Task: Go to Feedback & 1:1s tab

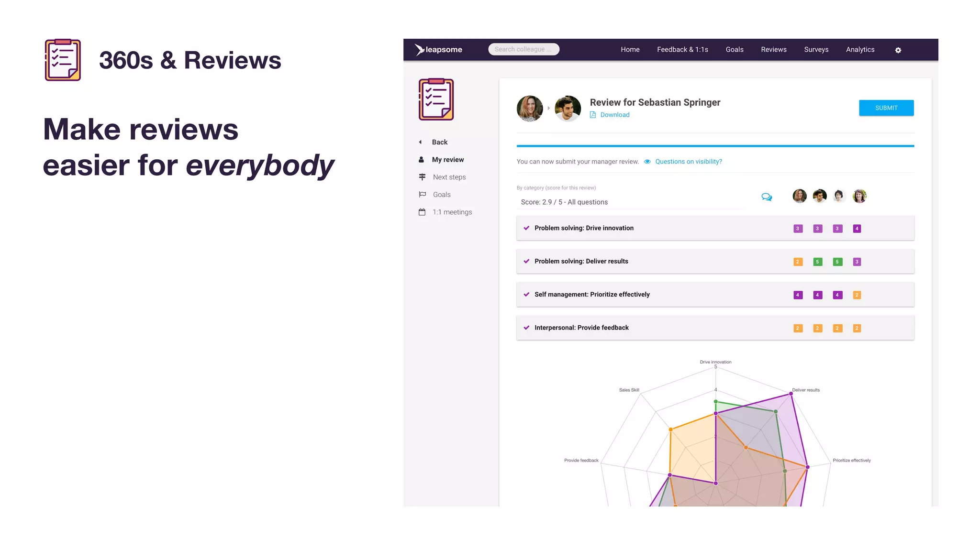Action: (x=682, y=50)
